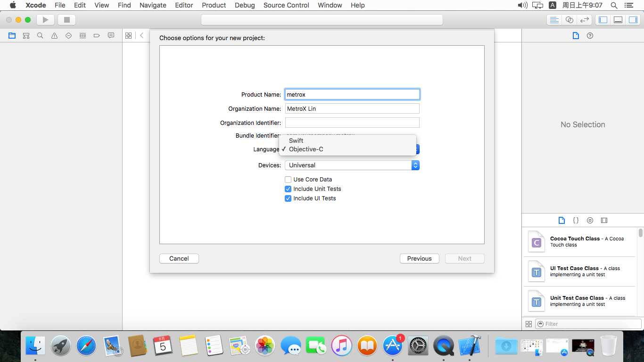Show the Code Snippet library braces icon

pyautogui.click(x=576, y=220)
